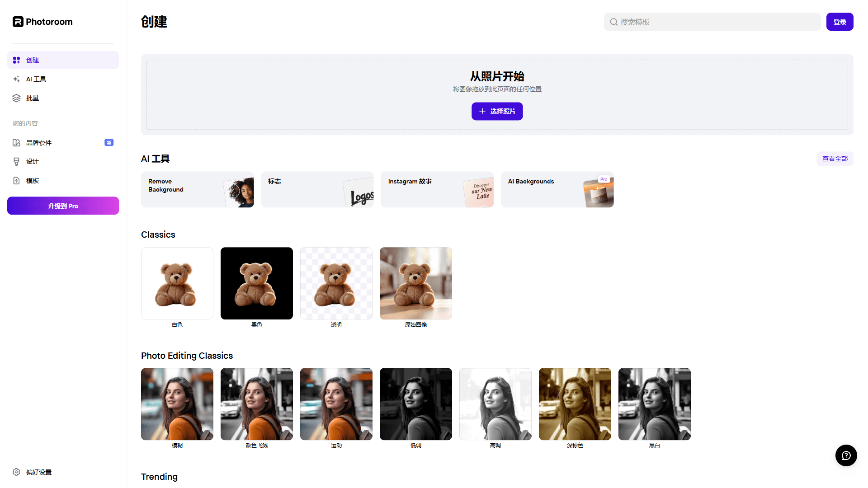This screenshot has width=868, height=488.
Task: Select the 批量 sidebar icon
Action: click(16, 97)
